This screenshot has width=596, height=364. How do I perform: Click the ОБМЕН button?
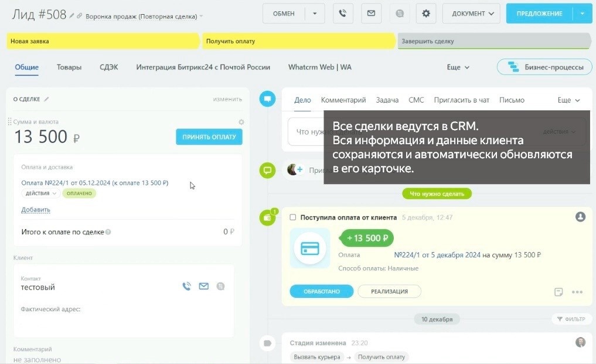point(284,13)
